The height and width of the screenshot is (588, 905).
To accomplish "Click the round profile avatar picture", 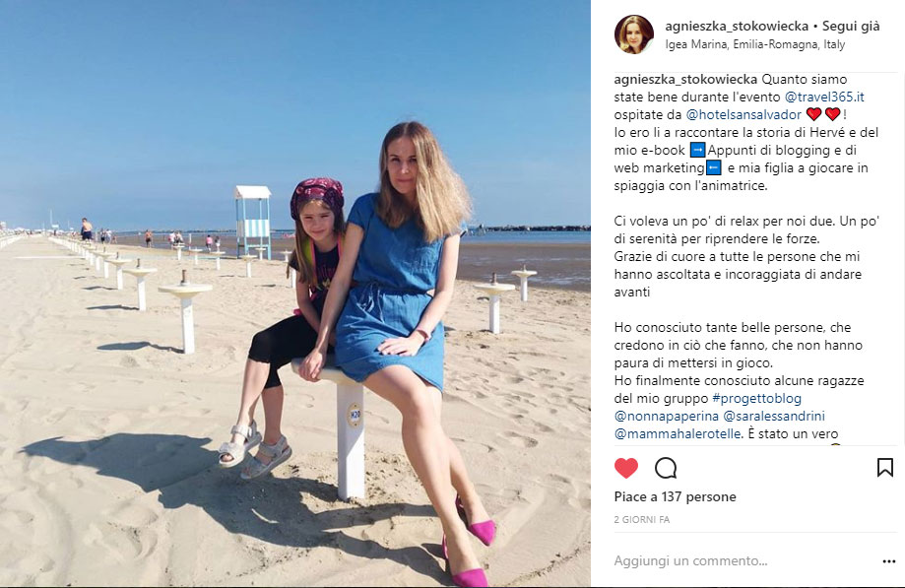I will pos(634,34).
